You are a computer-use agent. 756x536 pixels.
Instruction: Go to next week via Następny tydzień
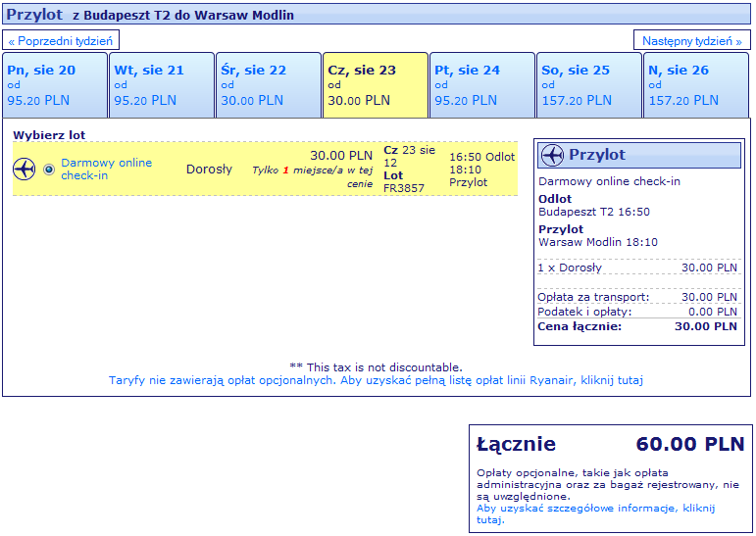[691, 41]
